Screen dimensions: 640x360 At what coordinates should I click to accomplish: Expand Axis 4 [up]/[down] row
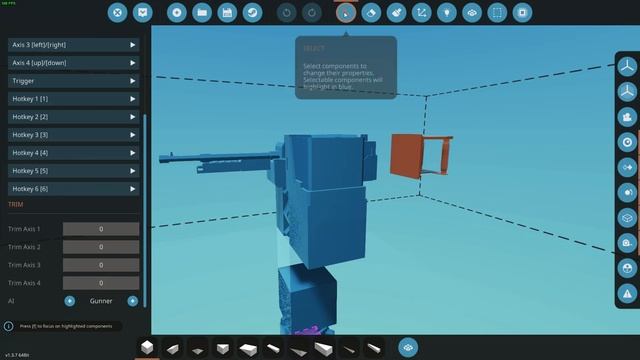click(73, 63)
